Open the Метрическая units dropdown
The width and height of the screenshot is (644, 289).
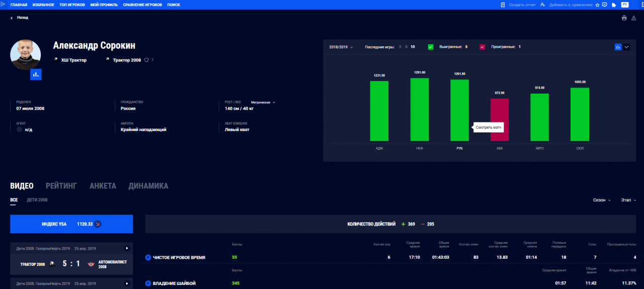263,102
